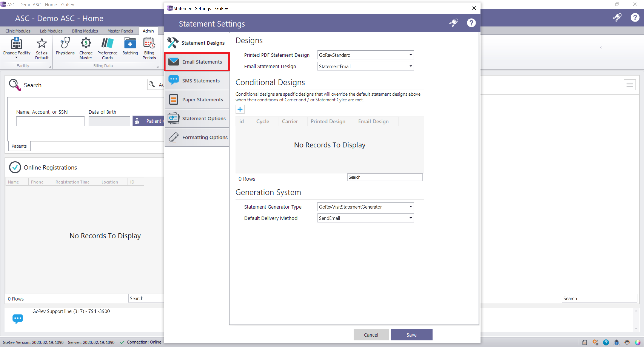Expand the Facility group launcher

[x=50, y=67]
